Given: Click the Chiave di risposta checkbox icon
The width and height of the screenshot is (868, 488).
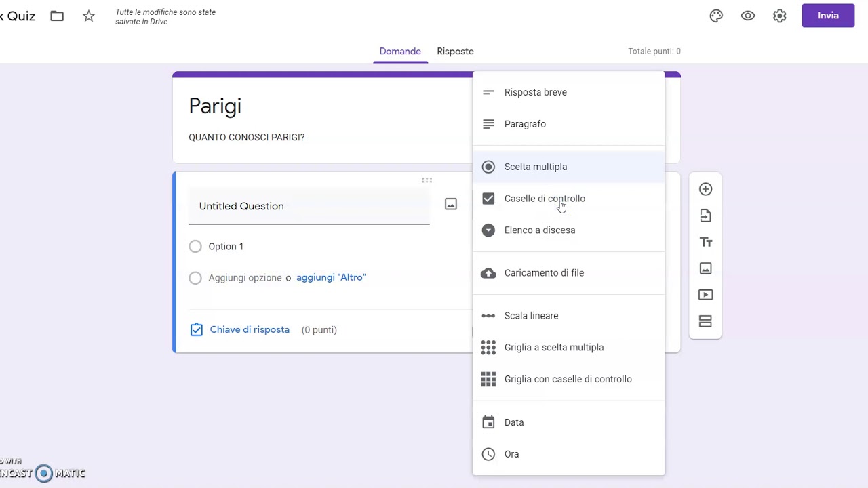Looking at the screenshot, I should (197, 330).
